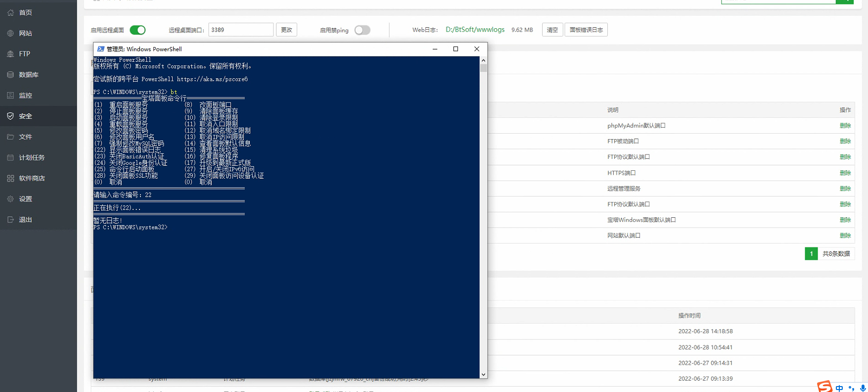Click the PowerShell window title bar text

coord(144,49)
